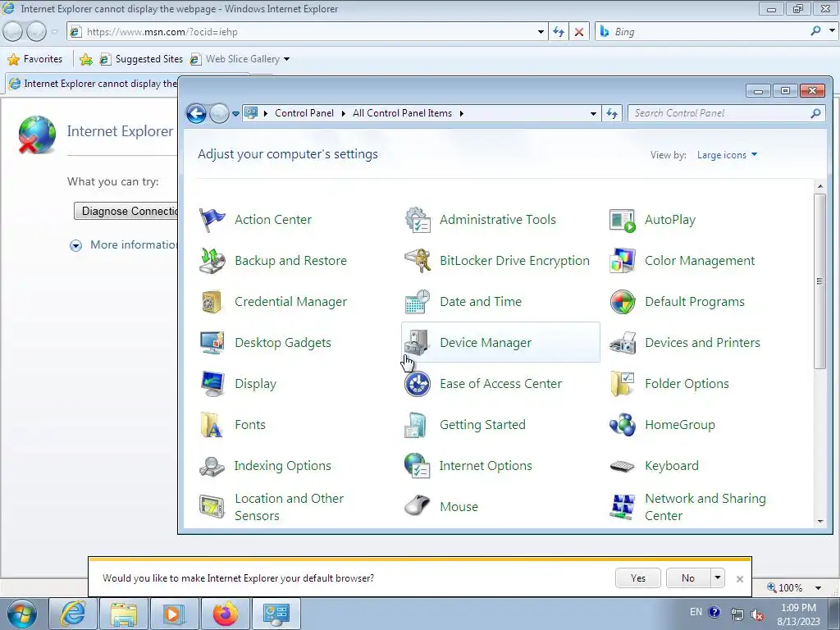Click the Diagnose Connection Problems button
Image resolution: width=840 pixels, height=630 pixels.
click(x=126, y=211)
